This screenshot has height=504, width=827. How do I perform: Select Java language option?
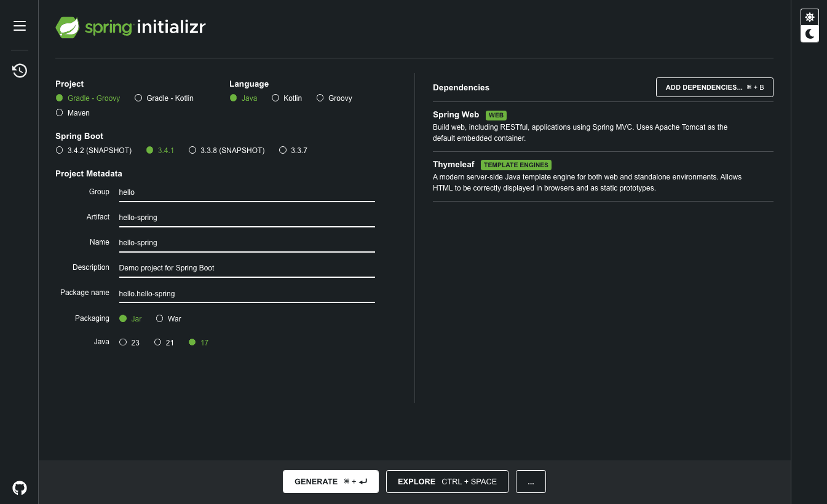(243, 98)
